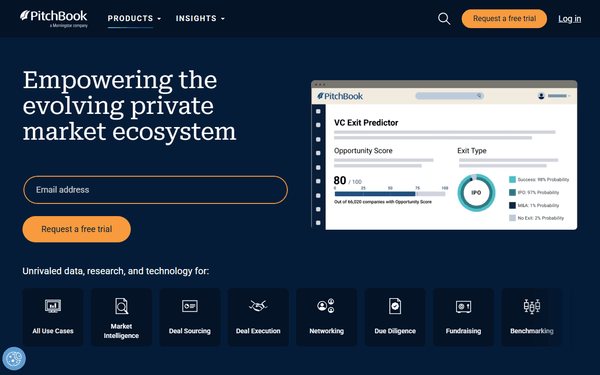Select the Deal Sourcing label
The image size is (600, 375).
(190, 331)
